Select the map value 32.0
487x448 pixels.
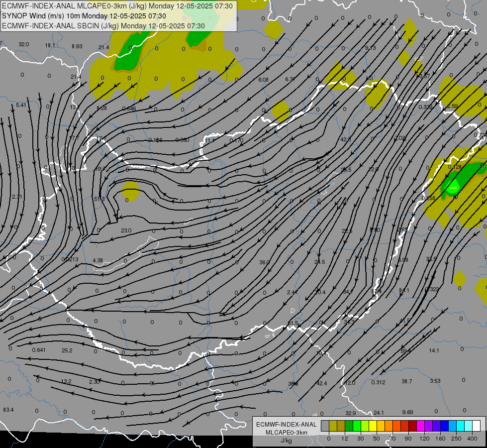[24, 44]
